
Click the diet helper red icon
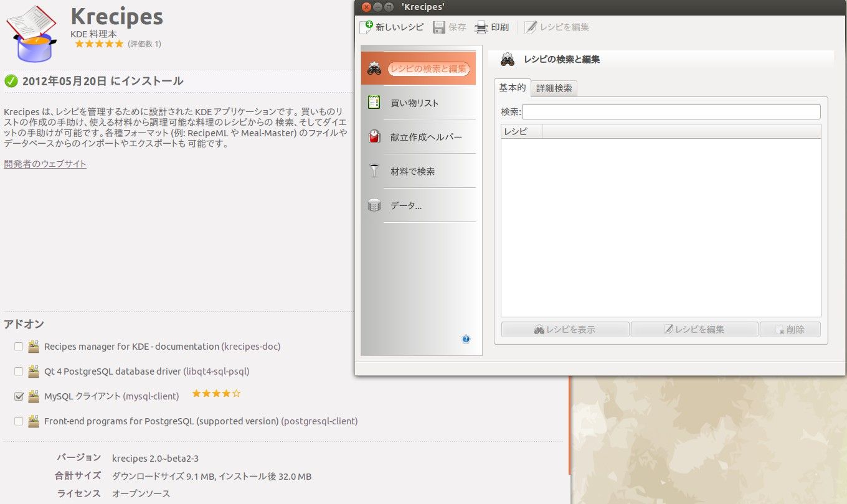coord(374,137)
